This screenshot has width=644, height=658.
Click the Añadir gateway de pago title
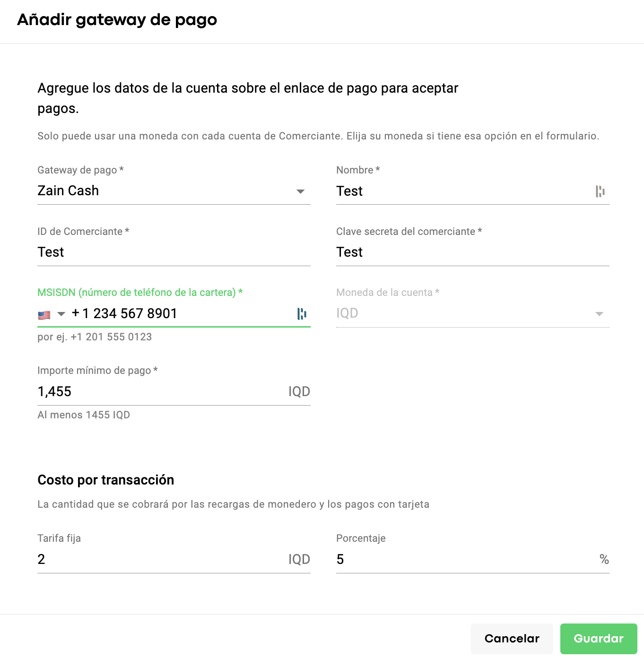117,20
